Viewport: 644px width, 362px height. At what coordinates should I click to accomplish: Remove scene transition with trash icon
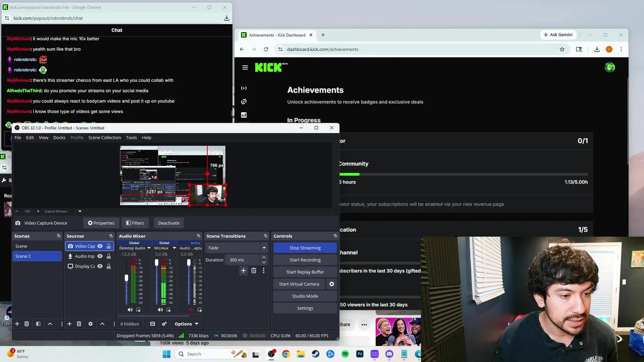pos(254,270)
